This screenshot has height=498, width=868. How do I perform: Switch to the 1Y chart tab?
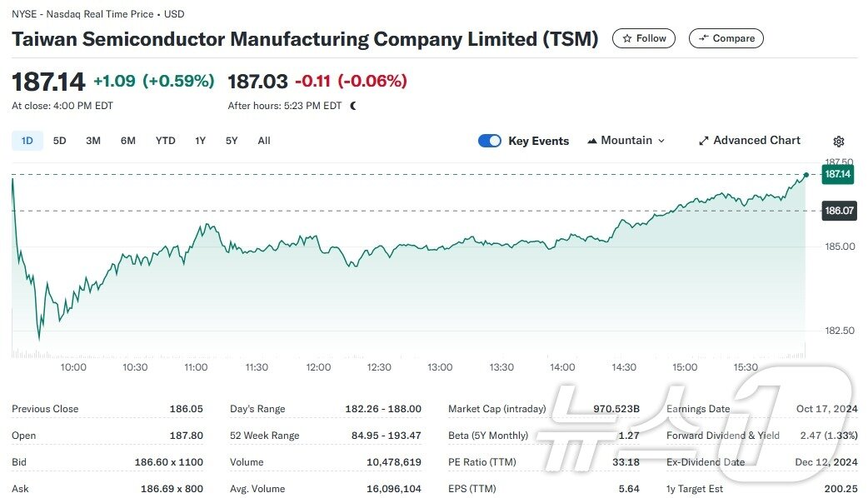(200, 141)
